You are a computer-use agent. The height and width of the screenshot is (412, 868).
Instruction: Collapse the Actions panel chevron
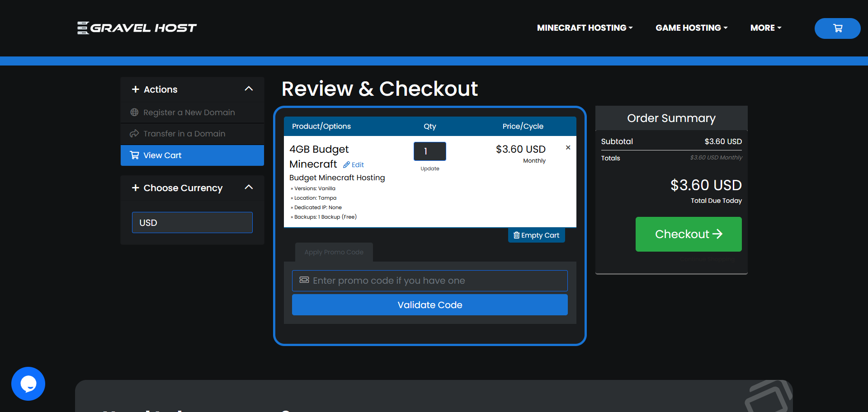click(x=249, y=89)
